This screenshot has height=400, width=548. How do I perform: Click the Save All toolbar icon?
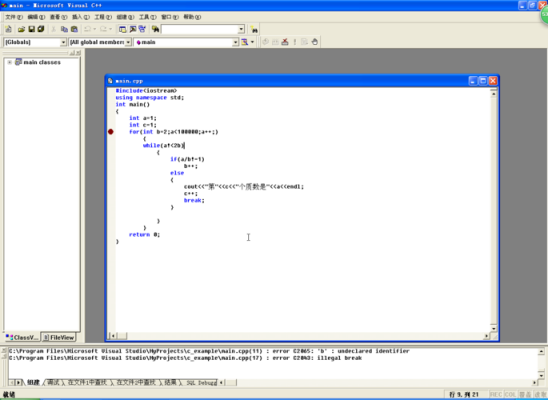point(41,29)
